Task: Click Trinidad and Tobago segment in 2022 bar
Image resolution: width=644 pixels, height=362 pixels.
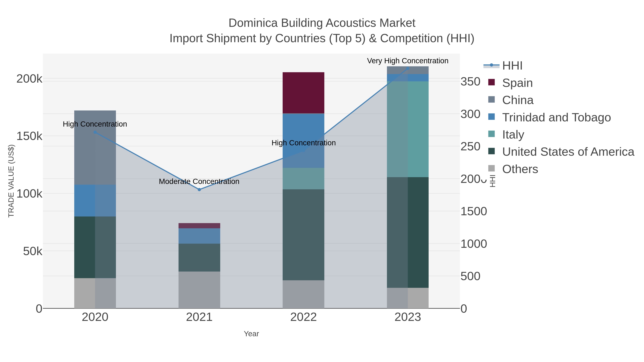Action: pyautogui.click(x=304, y=141)
